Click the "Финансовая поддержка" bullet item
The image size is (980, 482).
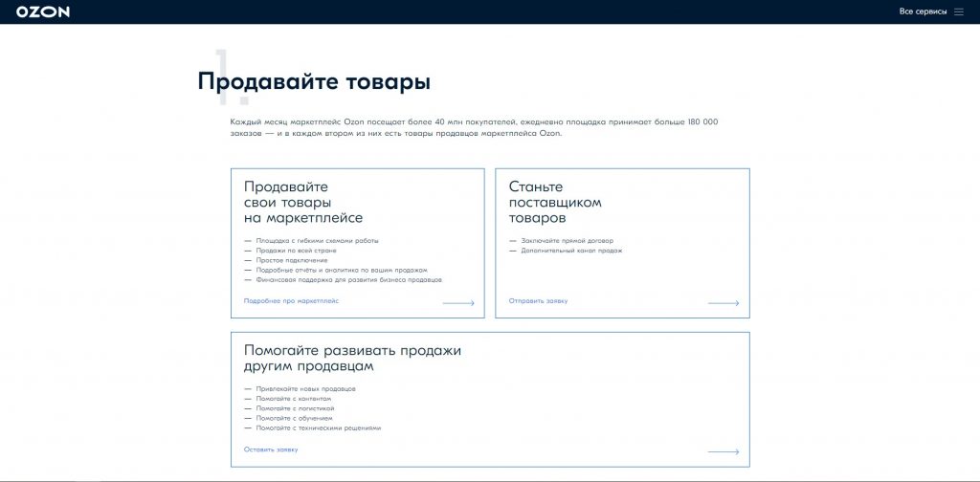click(x=348, y=280)
